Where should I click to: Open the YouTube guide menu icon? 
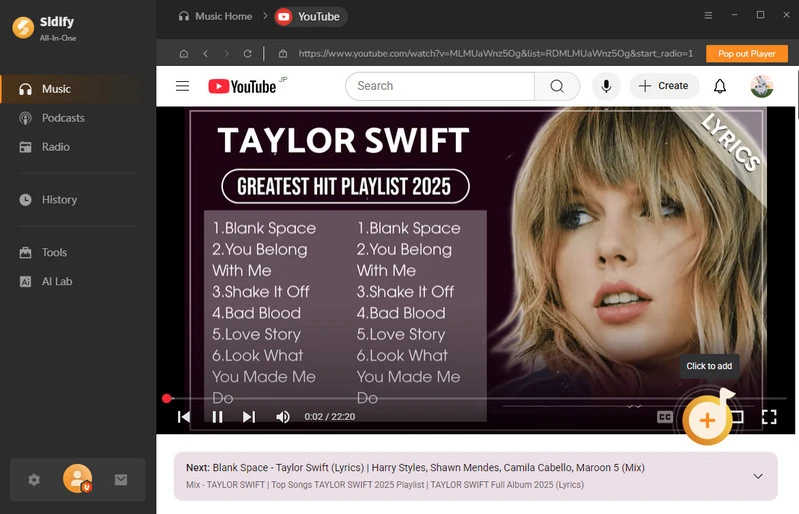pyautogui.click(x=182, y=86)
